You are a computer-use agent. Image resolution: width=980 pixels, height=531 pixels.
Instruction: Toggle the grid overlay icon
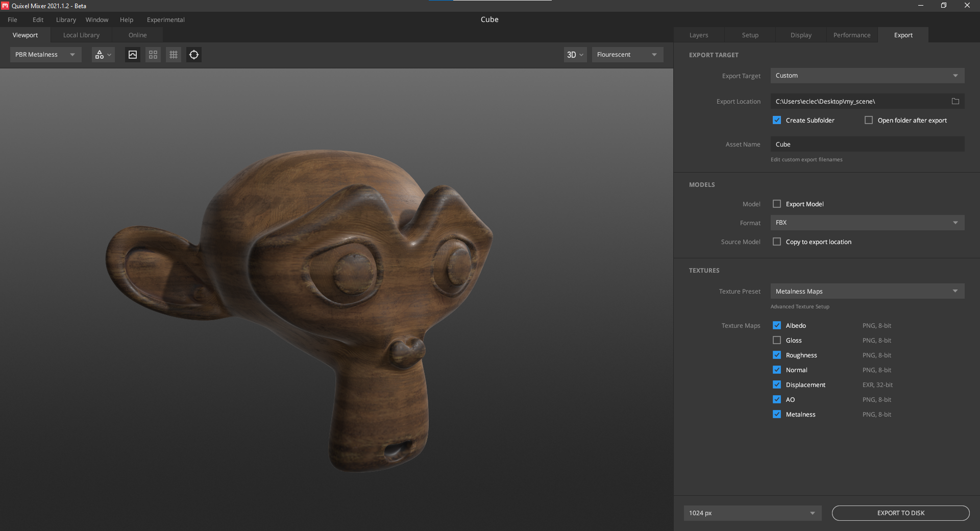pos(174,55)
